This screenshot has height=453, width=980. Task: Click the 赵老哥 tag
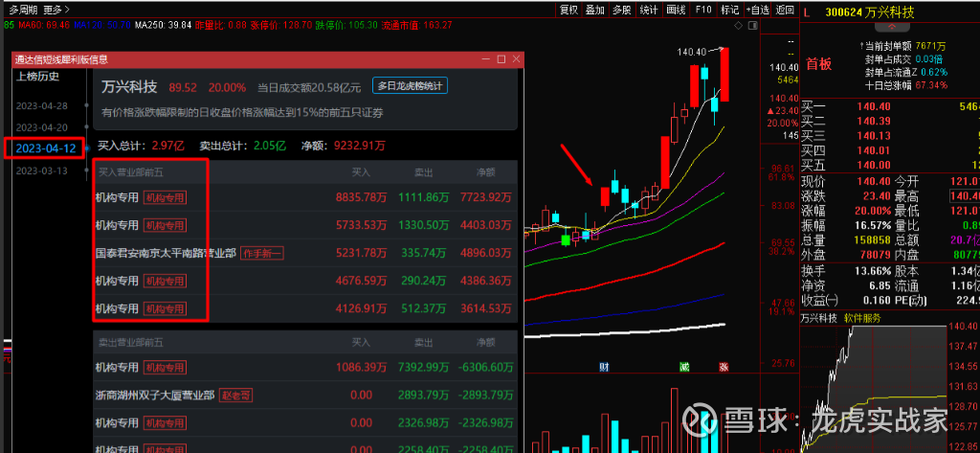[x=237, y=396]
